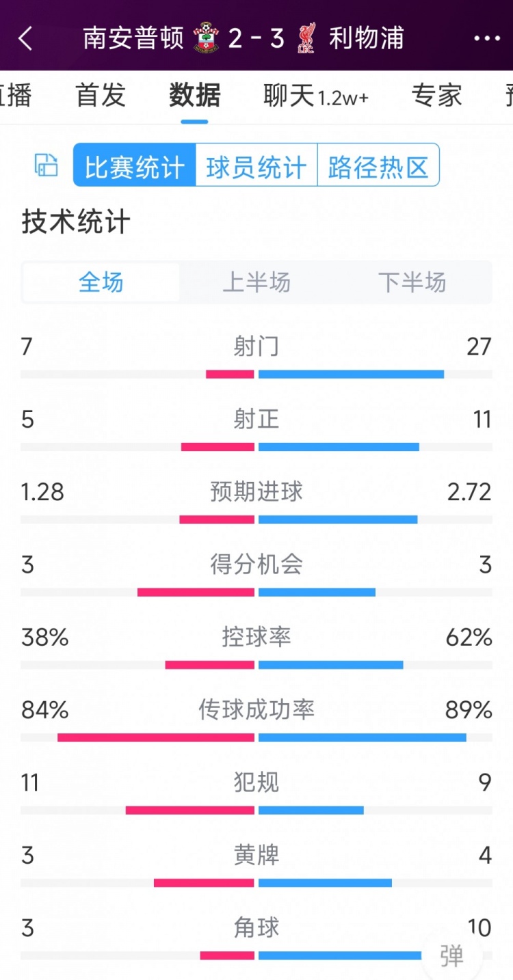Open the 直播 live broadcast tab
The image size is (513, 980).
coord(16,96)
